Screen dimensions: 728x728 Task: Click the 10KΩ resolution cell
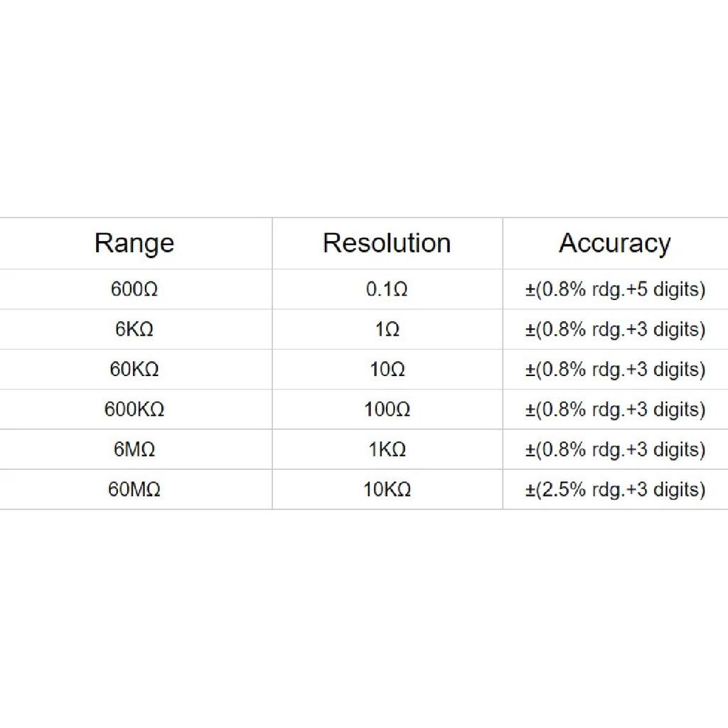[387, 489]
